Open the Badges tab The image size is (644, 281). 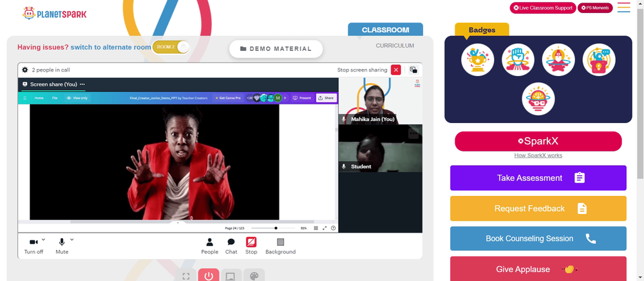tap(482, 30)
